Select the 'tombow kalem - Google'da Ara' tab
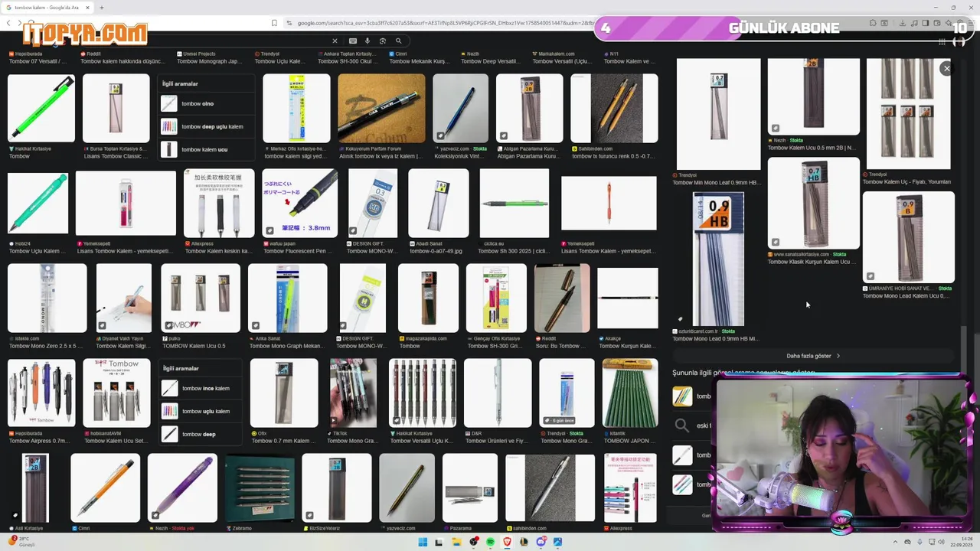 [x=47, y=8]
